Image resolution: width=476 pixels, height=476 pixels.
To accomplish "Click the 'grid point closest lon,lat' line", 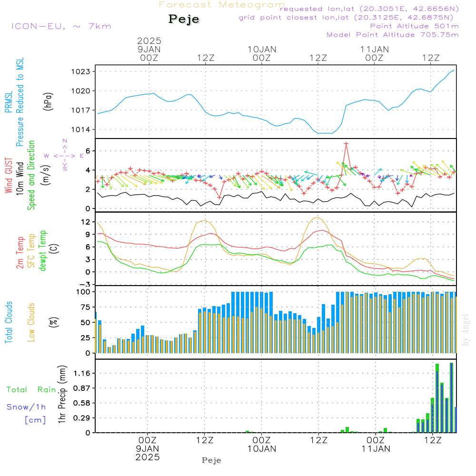I will [346, 18].
